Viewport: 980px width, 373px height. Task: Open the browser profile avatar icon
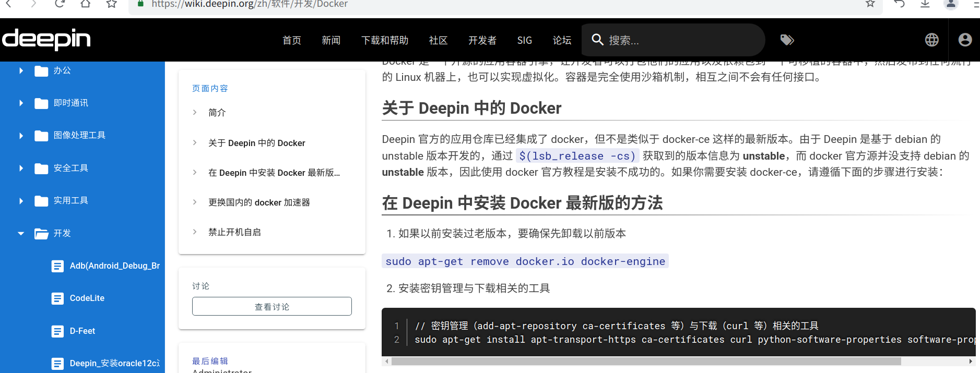[x=951, y=4]
